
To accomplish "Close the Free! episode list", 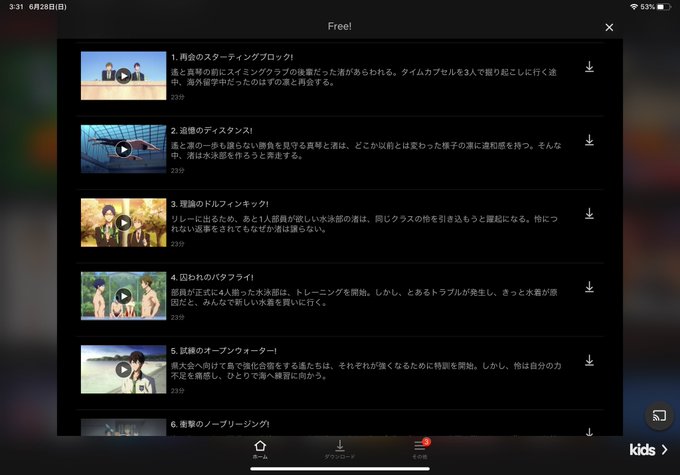I will 609,27.
